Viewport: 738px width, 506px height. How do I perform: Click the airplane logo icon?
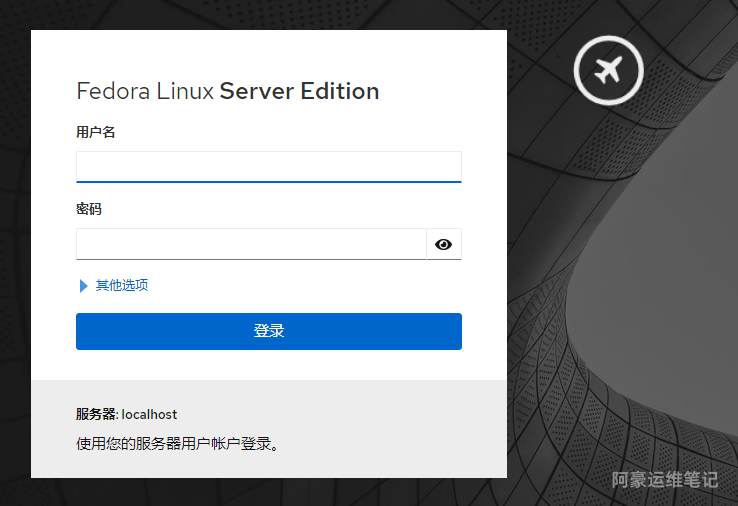(608, 70)
